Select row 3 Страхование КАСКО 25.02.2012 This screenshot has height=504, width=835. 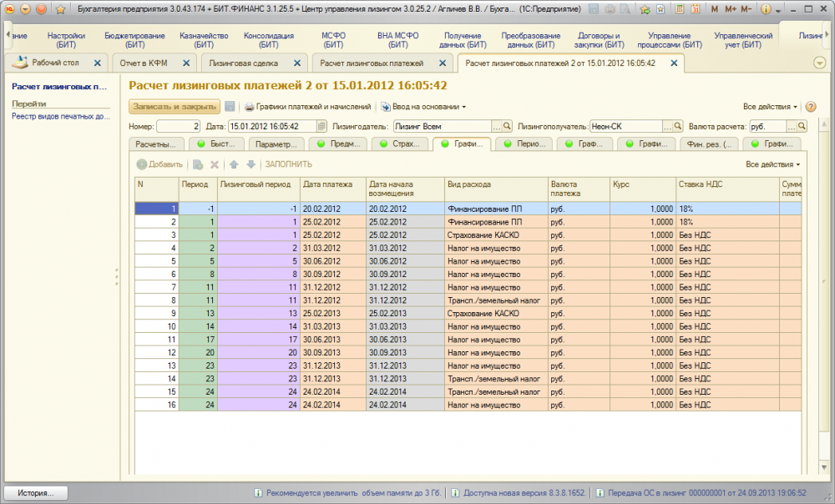tap(468, 235)
